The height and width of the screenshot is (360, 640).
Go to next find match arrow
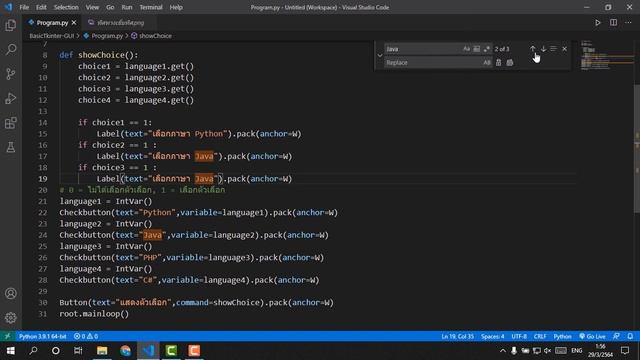point(543,49)
